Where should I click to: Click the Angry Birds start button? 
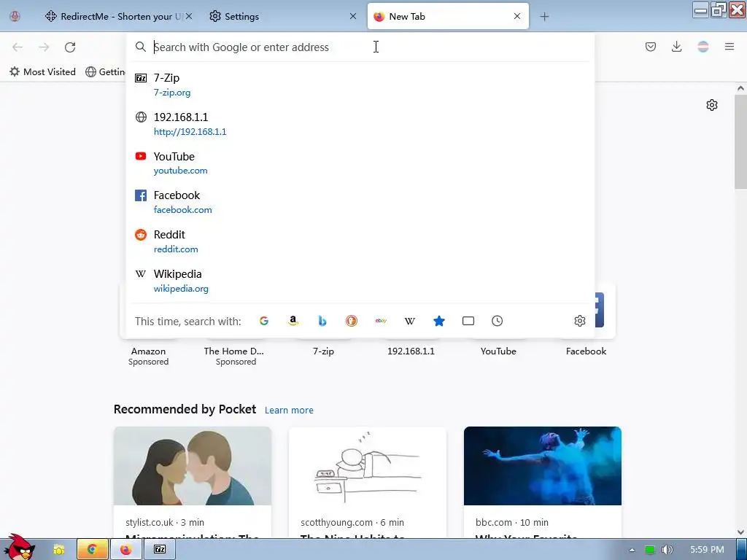tap(19, 547)
